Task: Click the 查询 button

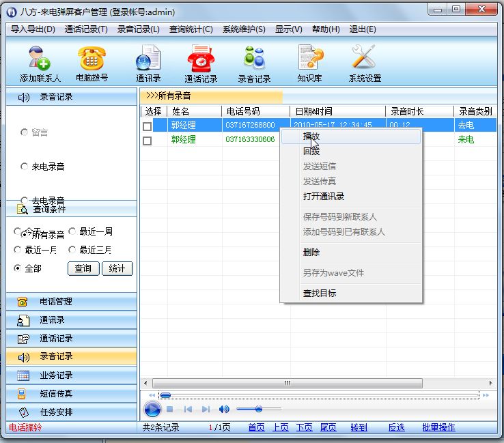Action: tap(83, 268)
